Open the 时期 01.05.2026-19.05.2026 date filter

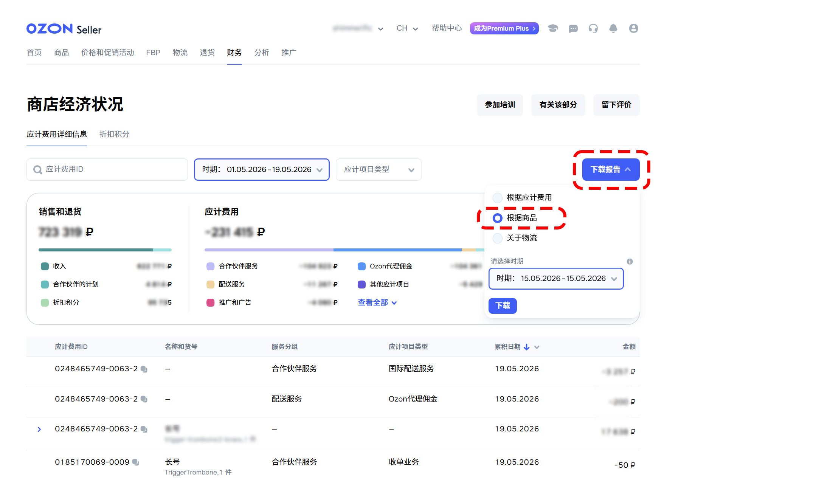coord(262,169)
